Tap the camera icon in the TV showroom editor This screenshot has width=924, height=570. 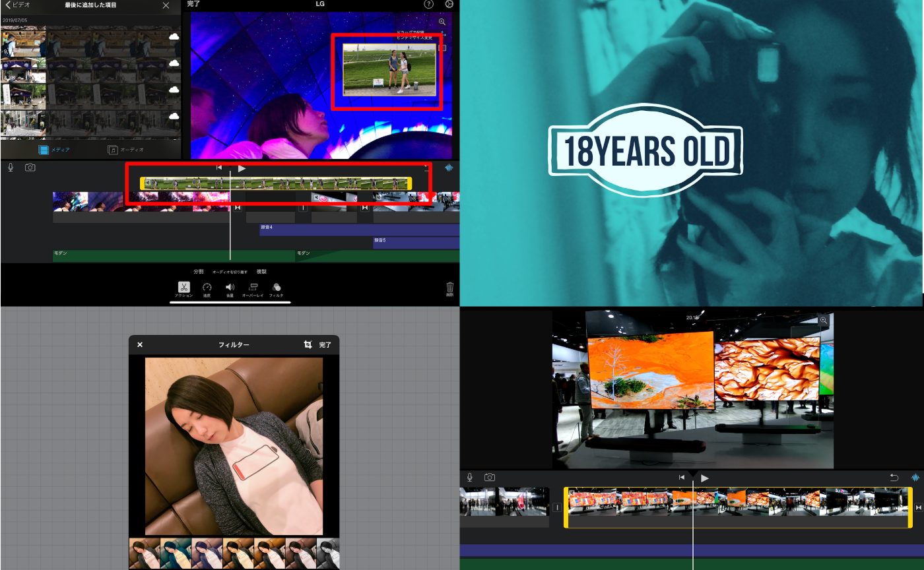[x=490, y=477]
